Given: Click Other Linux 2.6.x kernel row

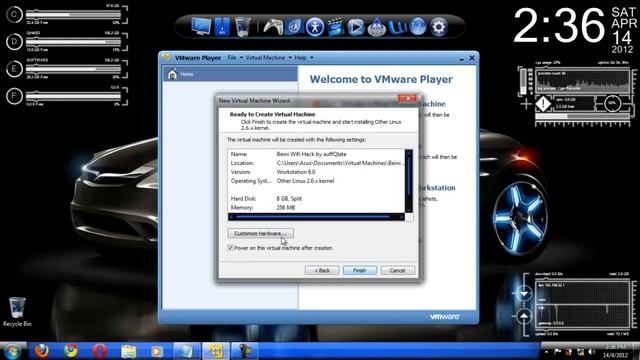Looking at the screenshot, I should [316, 181].
